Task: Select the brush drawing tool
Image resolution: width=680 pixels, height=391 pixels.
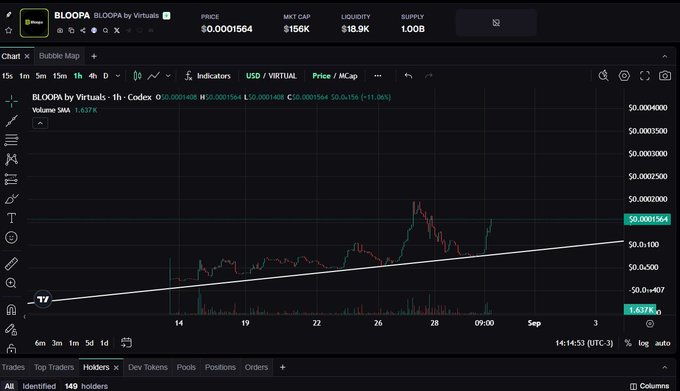Action: click(x=11, y=199)
